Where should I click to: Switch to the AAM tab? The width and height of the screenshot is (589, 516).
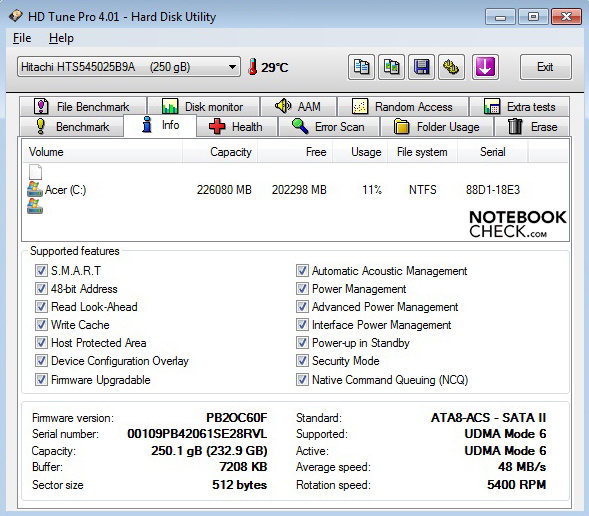click(299, 107)
